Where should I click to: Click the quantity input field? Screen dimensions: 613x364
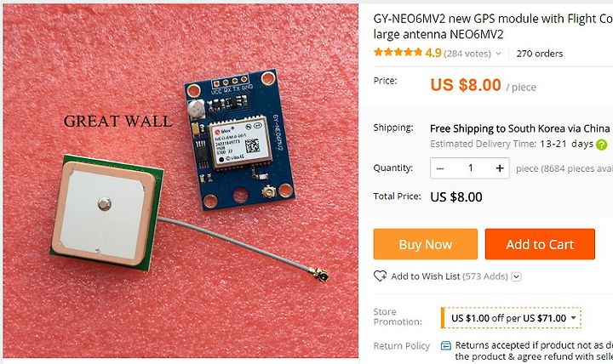tap(470, 168)
